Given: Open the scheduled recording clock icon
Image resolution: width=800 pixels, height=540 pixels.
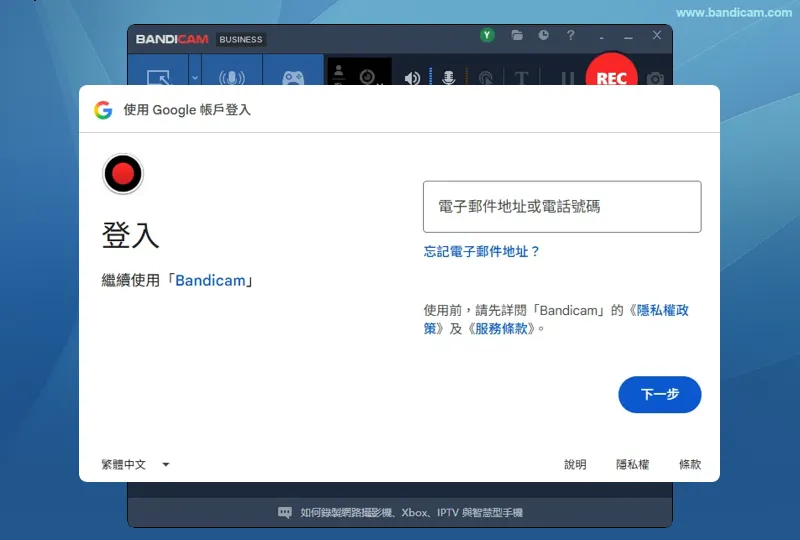Looking at the screenshot, I should click(x=543, y=35).
